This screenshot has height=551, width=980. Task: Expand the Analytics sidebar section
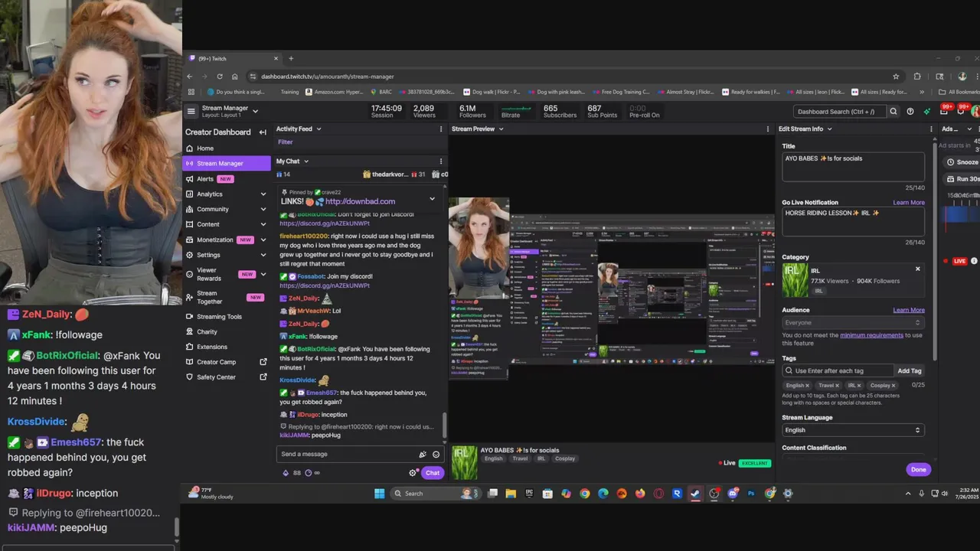point(263,194)
